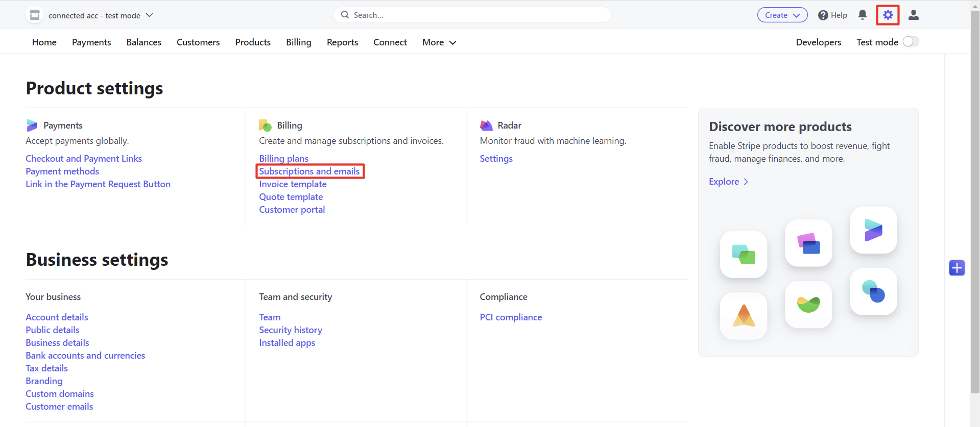
Task: Open the settings gear icon
Action: click(x=888, y=15)
